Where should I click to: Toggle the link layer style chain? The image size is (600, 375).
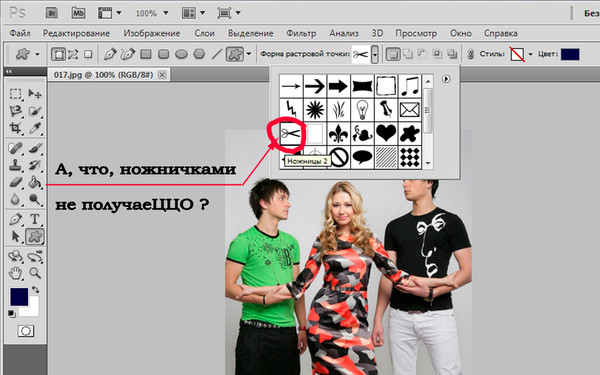pos(470,54)
